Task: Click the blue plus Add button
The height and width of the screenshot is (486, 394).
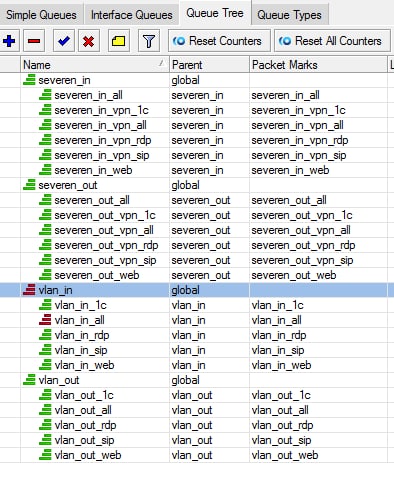Action: [x=9, y=41]
